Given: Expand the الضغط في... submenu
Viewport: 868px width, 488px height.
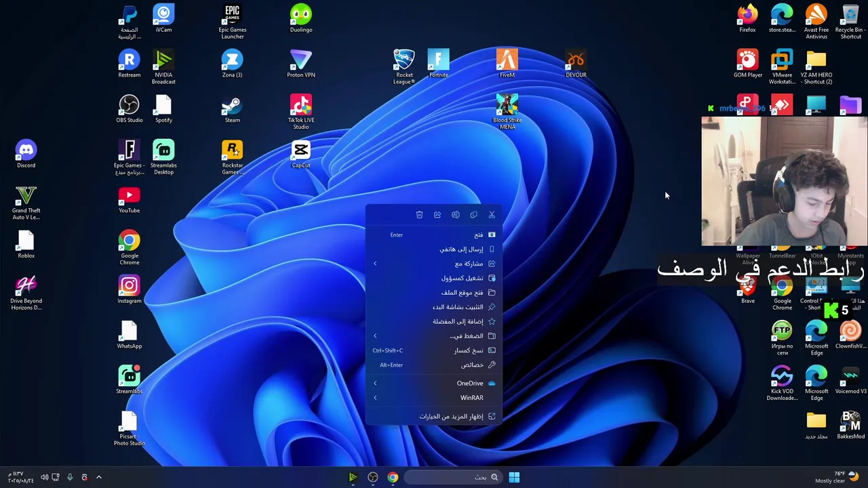Looking at the screenshot, I should coord(434,336).
